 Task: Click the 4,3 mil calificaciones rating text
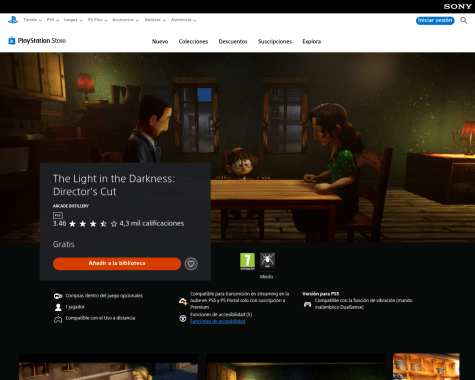(x=152, y=223)
